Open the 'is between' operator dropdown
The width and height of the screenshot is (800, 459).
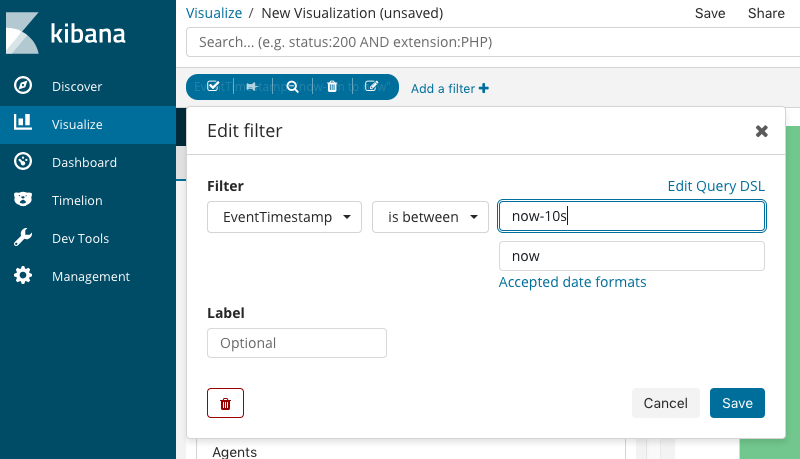(430, 217)
